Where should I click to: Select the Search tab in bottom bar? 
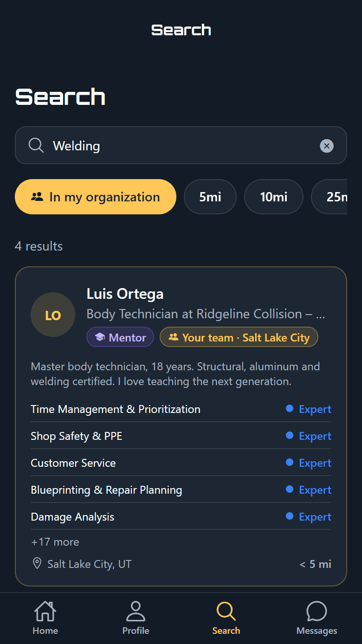tap(226, 618)
